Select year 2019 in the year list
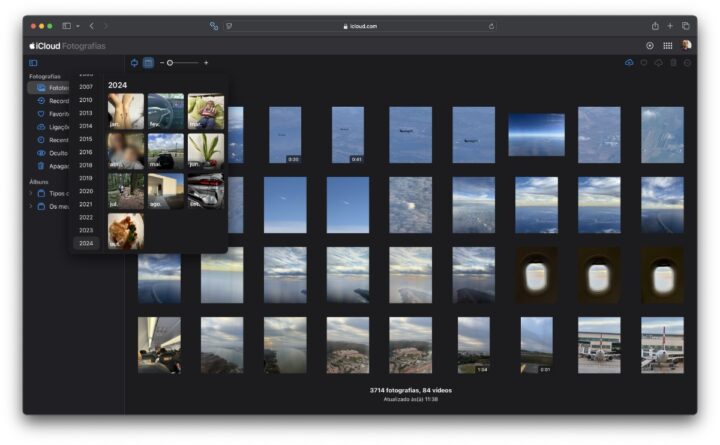Image resolution: width=720 pixels, height=445 pixels. [86, 178]
